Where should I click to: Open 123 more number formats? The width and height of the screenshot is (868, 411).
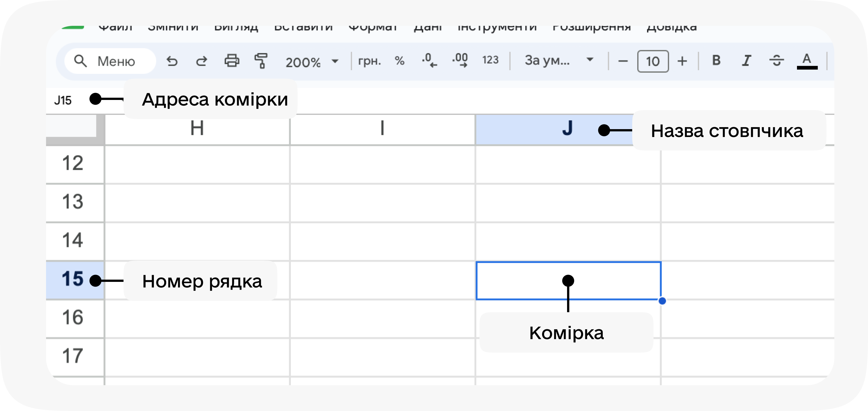(490, 60)
